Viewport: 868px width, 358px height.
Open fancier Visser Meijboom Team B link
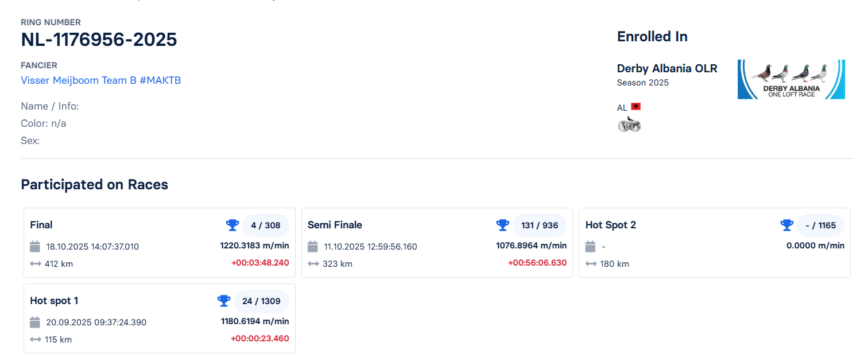(101, 80)
